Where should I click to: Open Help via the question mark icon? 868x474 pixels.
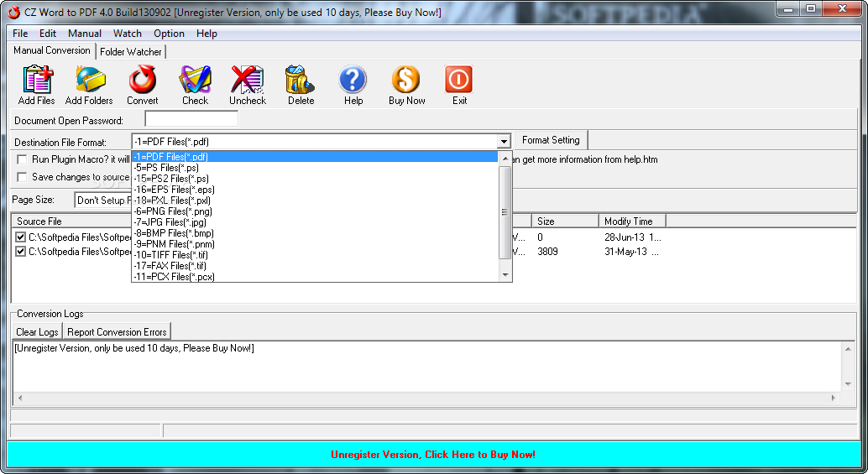tap(353, 80)
